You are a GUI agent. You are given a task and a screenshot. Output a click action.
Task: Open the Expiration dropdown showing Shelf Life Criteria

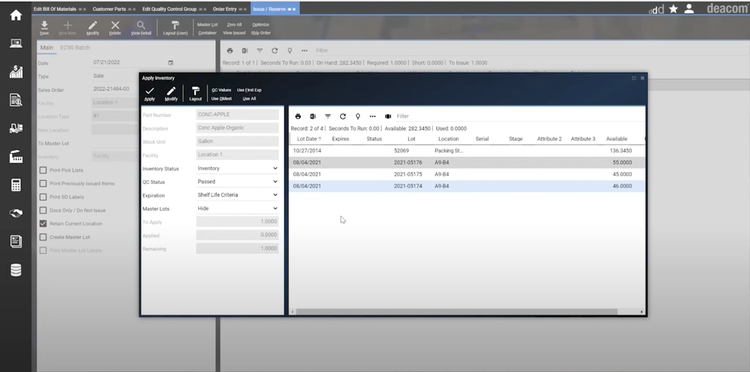(x=237, y=195)
